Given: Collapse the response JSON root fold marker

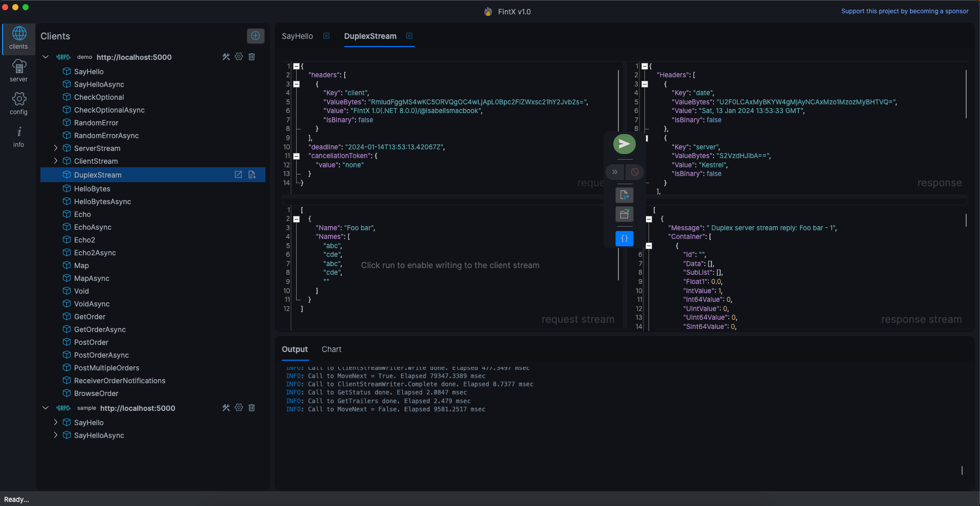Looking at the screenshot, I should 644,66.
